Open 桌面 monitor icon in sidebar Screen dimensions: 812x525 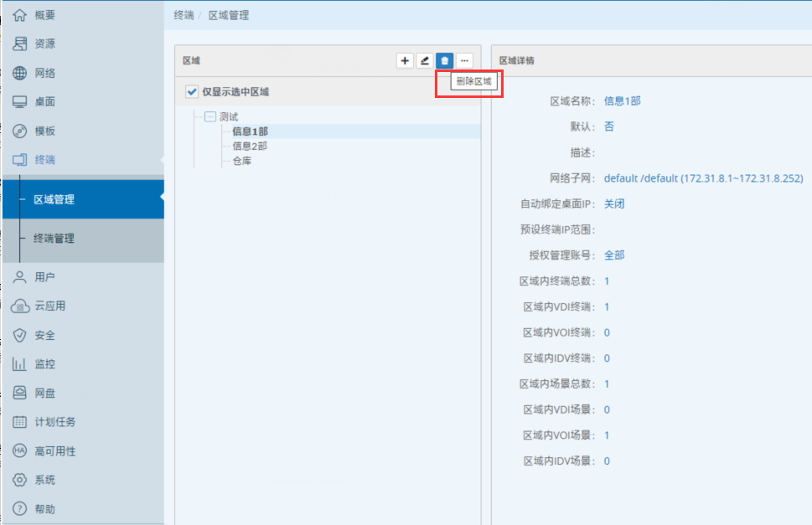click(x=20, y=102)
